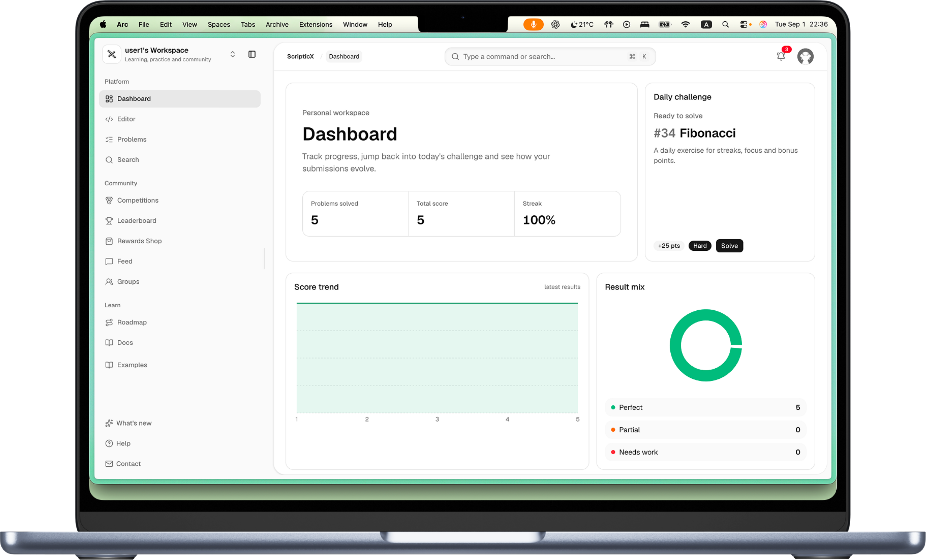Image resolution: width=926 pixels, height=560 pixels.
Task: Select the Needs work legend row
Action: (x=705, y=452)
